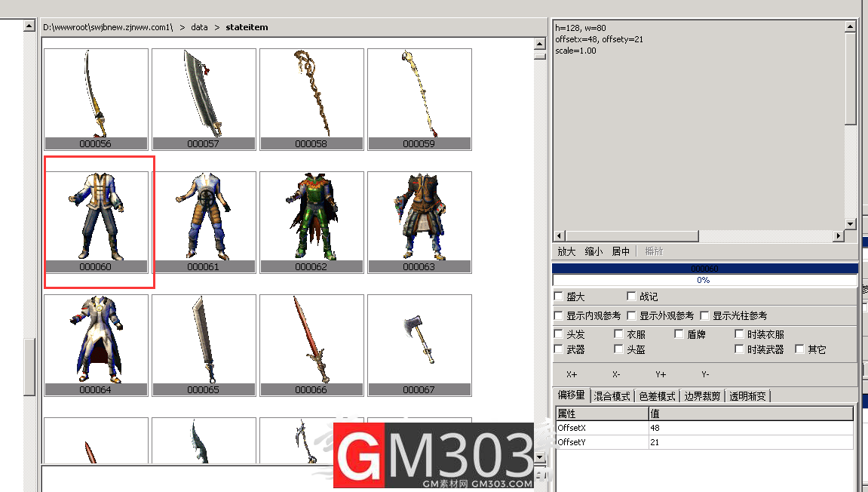Select the armor outfit thumbnail 000061
Image resolution: width=868 pixels, height=492 pixels.
(204, 222)
